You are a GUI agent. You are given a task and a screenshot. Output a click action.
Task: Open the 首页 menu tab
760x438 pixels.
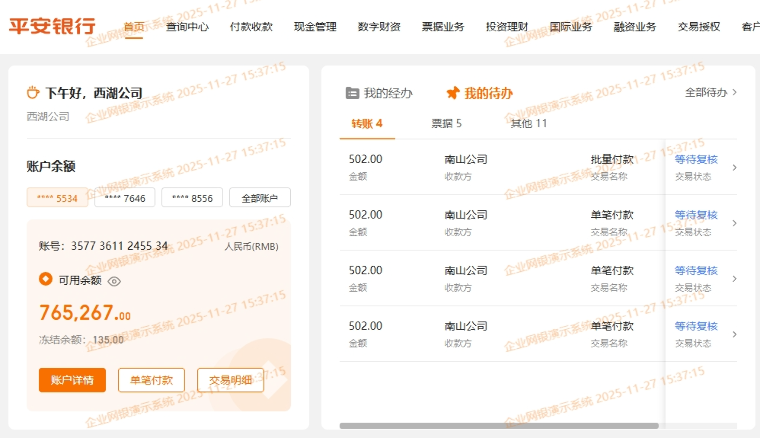tap(134, 27)
